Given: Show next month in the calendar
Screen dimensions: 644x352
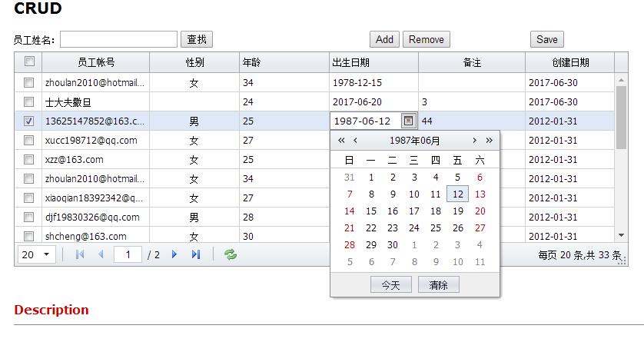Looking at the screenshot, I should click(x=474, y=141).
